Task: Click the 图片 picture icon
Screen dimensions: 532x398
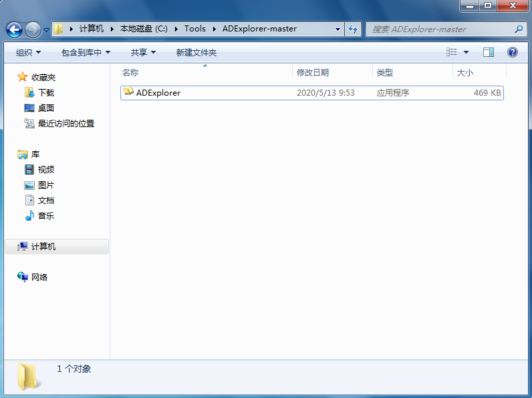Action: [x=29, y=185]
